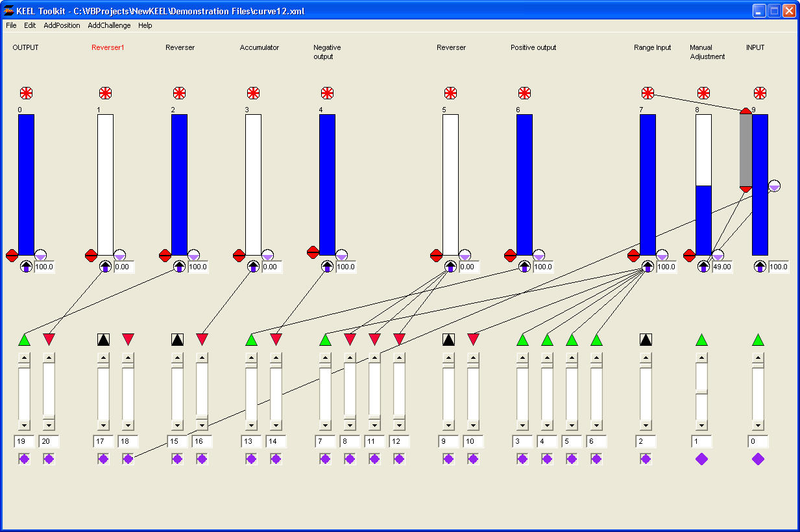Viewport: 800px width, 532px height.
Task: Click the red star icon above Accumulator bar
Action: pos(253,93)
